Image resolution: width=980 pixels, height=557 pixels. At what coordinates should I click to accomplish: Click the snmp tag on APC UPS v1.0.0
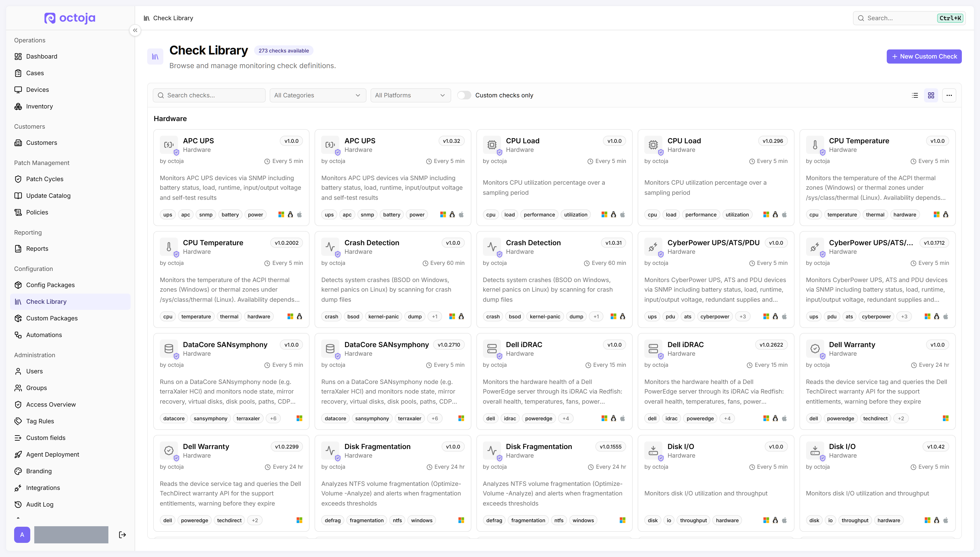click(206, 215)
